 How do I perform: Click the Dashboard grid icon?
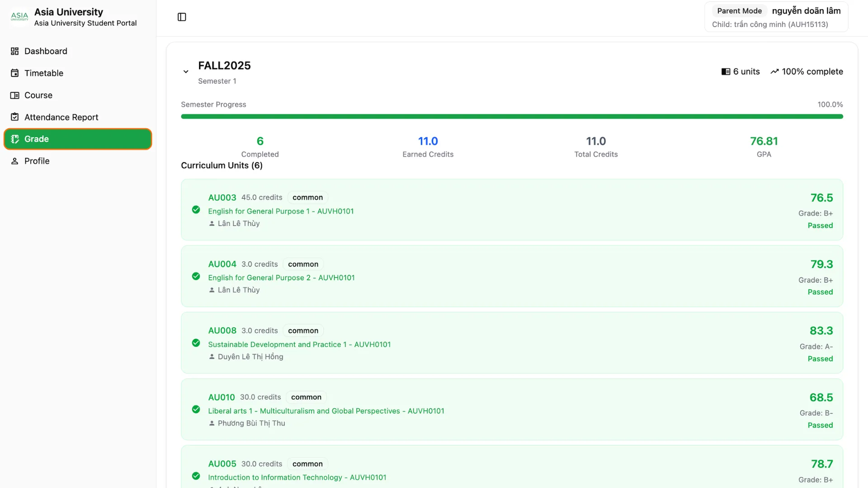coord(15,51)
